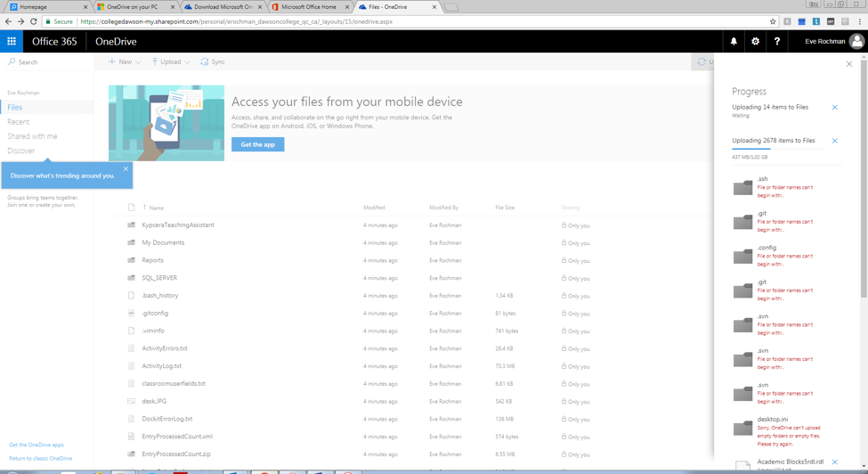Click the mobile device banner image

(166, 123)
